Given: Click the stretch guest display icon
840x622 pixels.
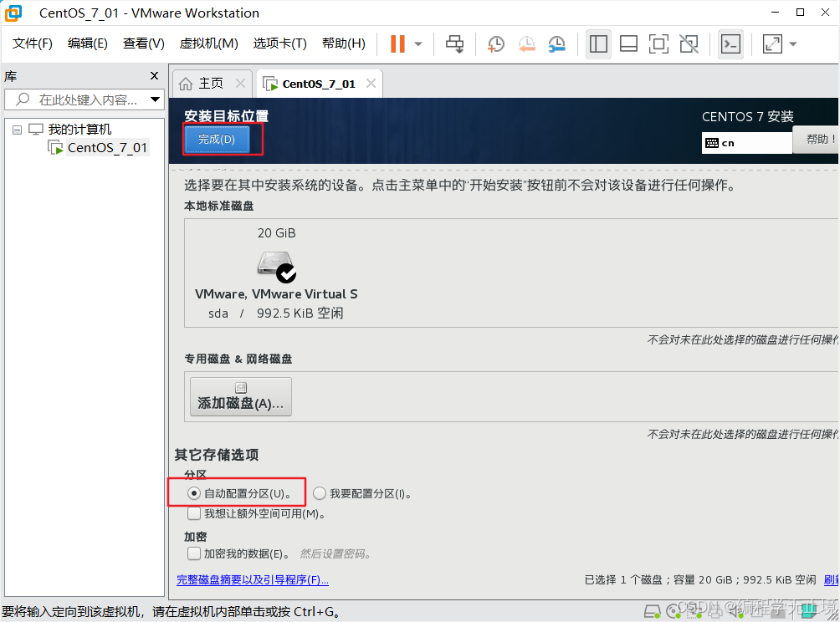Looking at the screenshot, I should click(x=772, y=44).
